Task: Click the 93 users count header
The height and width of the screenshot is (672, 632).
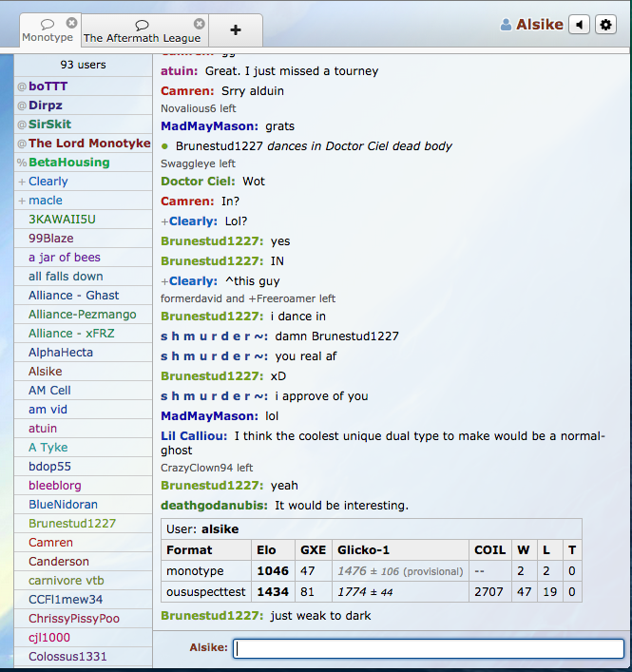Action: coord(83,65)
